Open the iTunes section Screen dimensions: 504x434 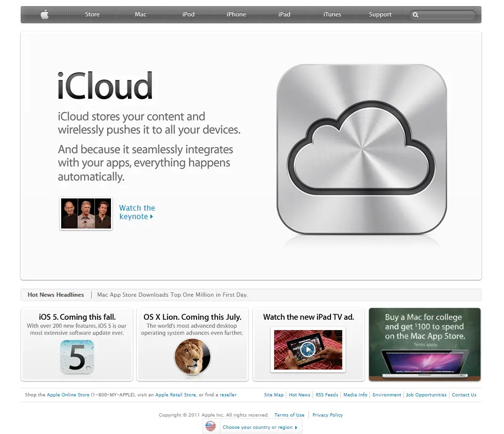332,15
